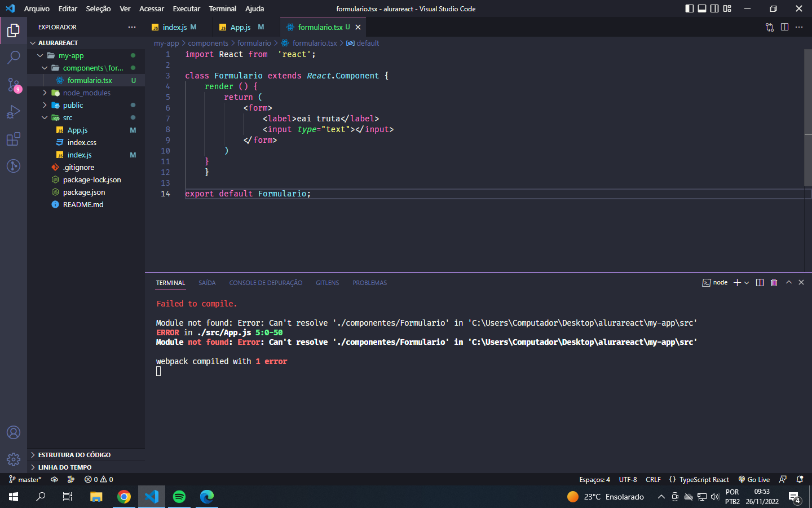This screenshot has width=812, height=508.
Task: Open the Arquivo menu
Action: pos(37,8)
